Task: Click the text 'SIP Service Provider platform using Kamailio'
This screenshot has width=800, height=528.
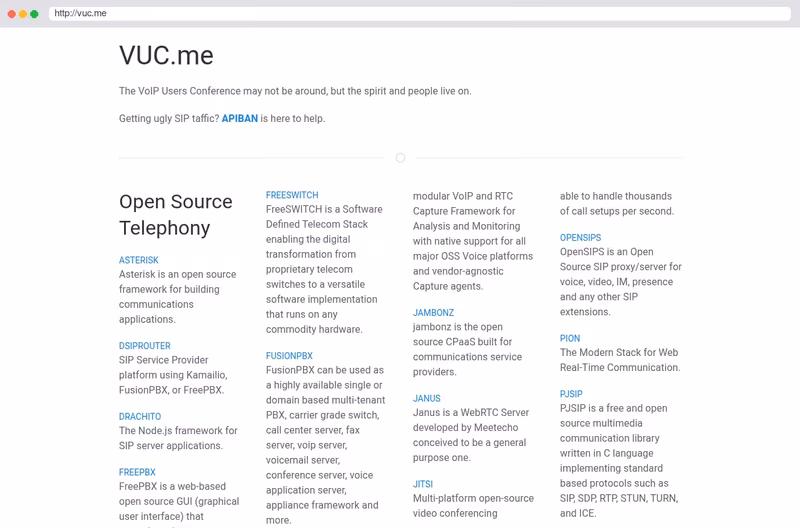Action: (173, 367)
